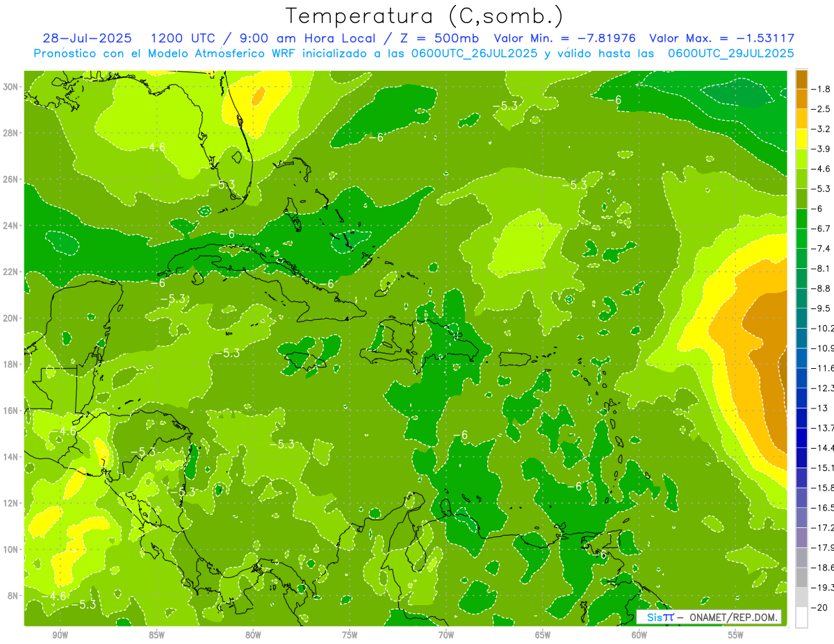The height and width of the screenshot is (644, 834).
Task: Select '0600UTC_29JUL2025' valid-until time text
Action: tap(730, 53)
